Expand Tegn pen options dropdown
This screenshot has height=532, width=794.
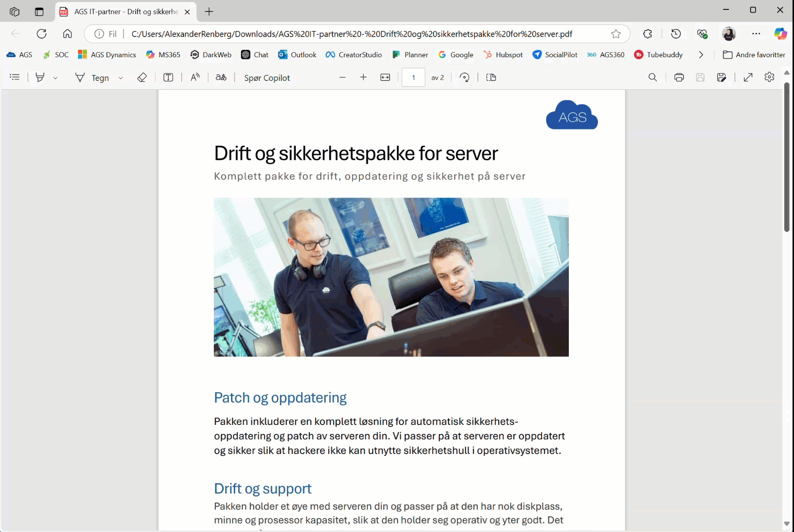[x=120, y=77]
